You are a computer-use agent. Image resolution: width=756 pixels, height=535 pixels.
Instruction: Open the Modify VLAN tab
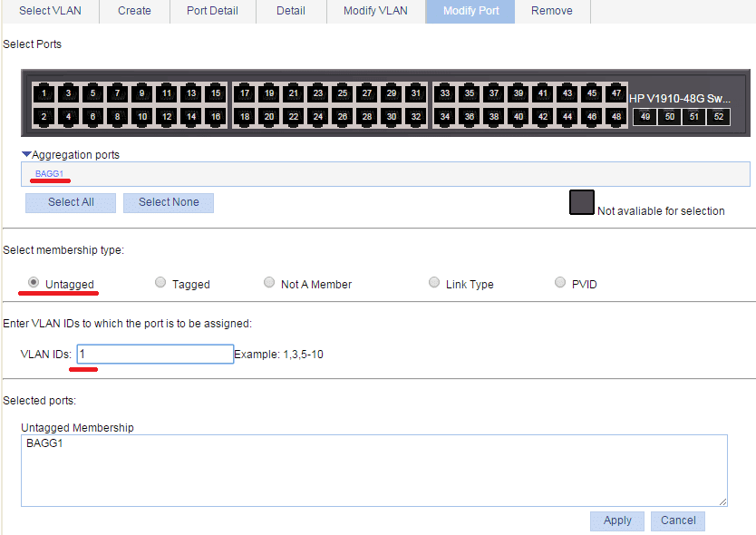tap(375, 11)
